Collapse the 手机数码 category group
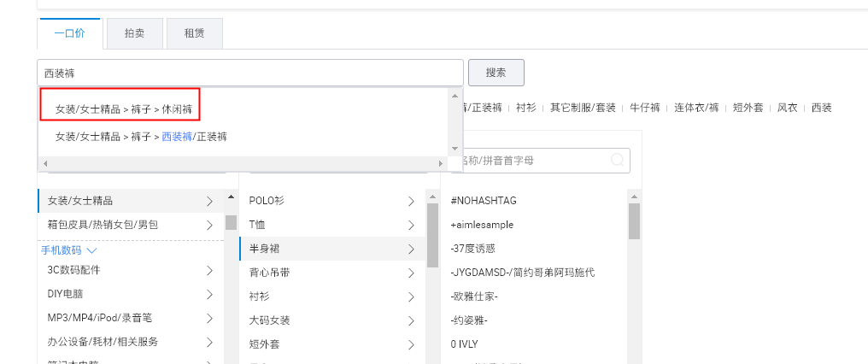This screenshot has width=868, height=364. [x=91, y=250]
